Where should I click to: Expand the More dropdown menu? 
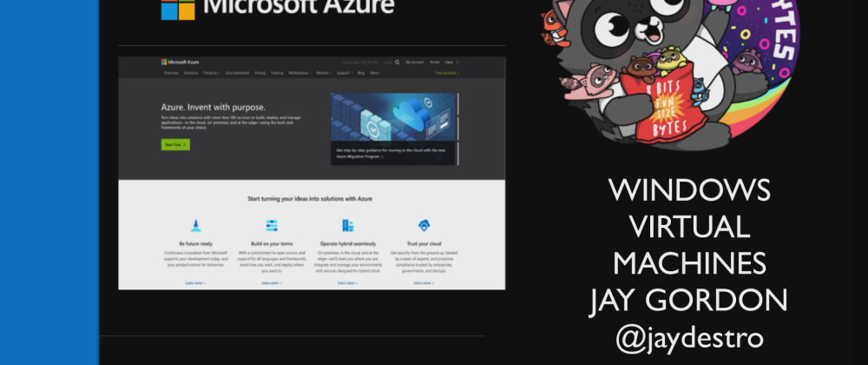(x=376, y=73)
